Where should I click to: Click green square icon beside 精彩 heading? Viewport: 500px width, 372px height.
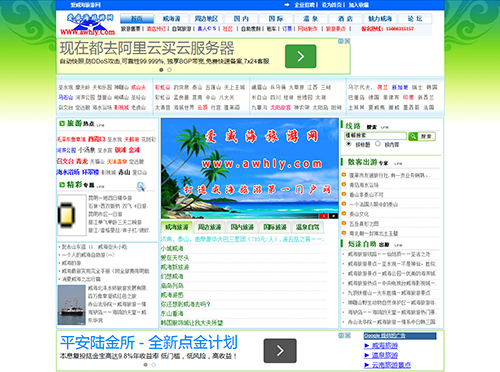62,185
